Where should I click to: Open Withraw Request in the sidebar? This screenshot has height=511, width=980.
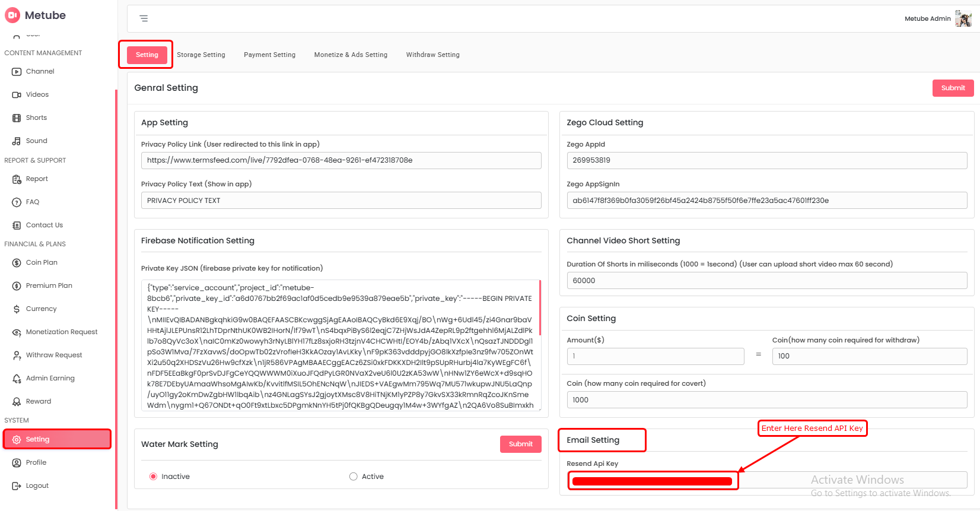coord(54,355)
